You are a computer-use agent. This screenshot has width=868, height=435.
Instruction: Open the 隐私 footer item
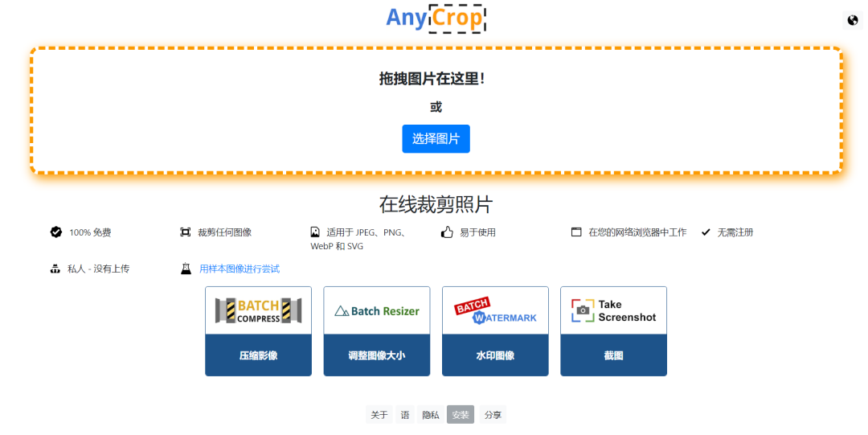coord(431,415)
